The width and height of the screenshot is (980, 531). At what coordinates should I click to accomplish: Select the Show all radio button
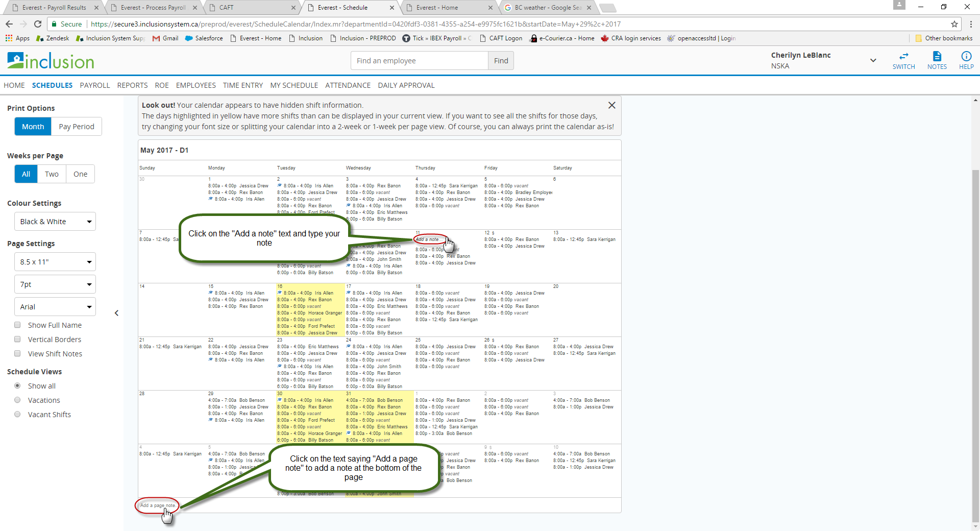(17, 385)
